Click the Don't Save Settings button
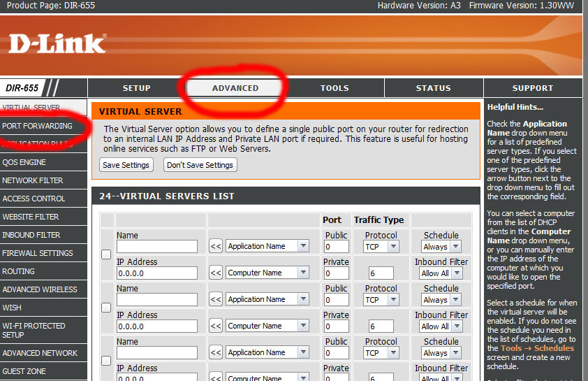Viewport: 588px width, 381px height. [x=200, y=165]
